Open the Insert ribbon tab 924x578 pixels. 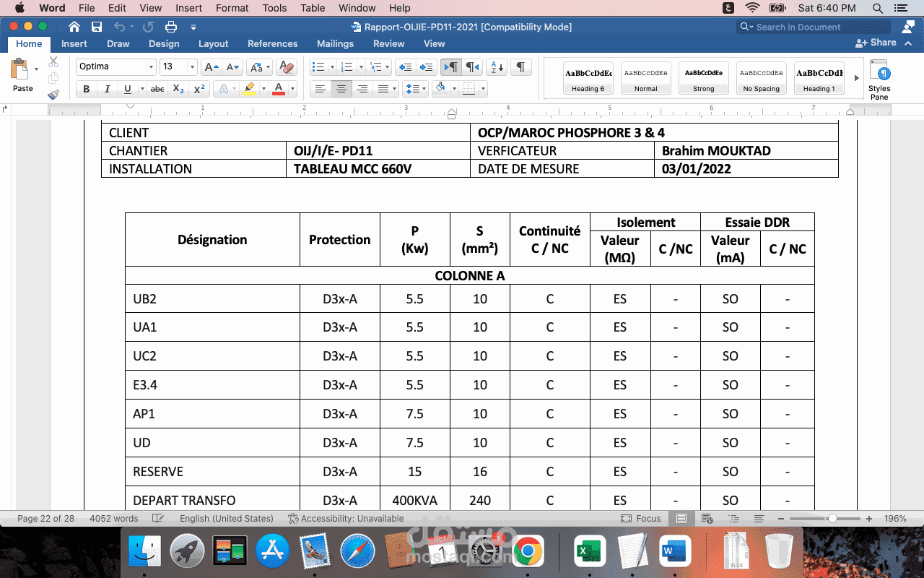(74, 43)
